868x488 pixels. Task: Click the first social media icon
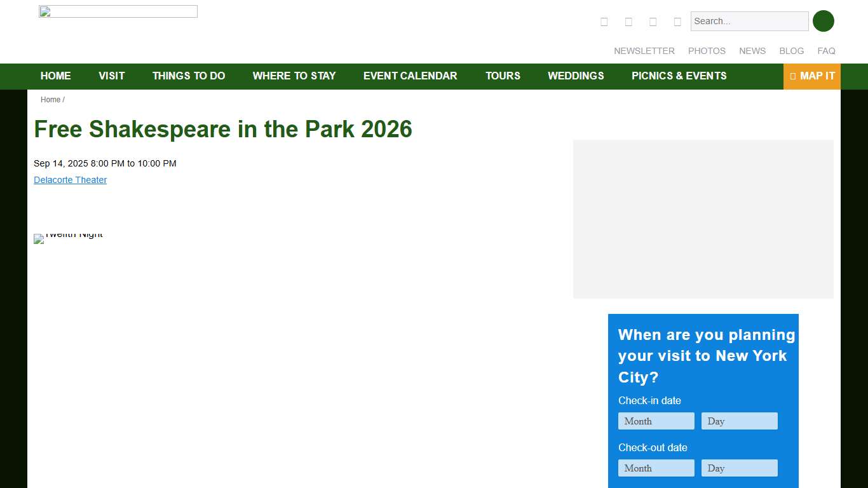pyautogui.click(x=604, y=21)
